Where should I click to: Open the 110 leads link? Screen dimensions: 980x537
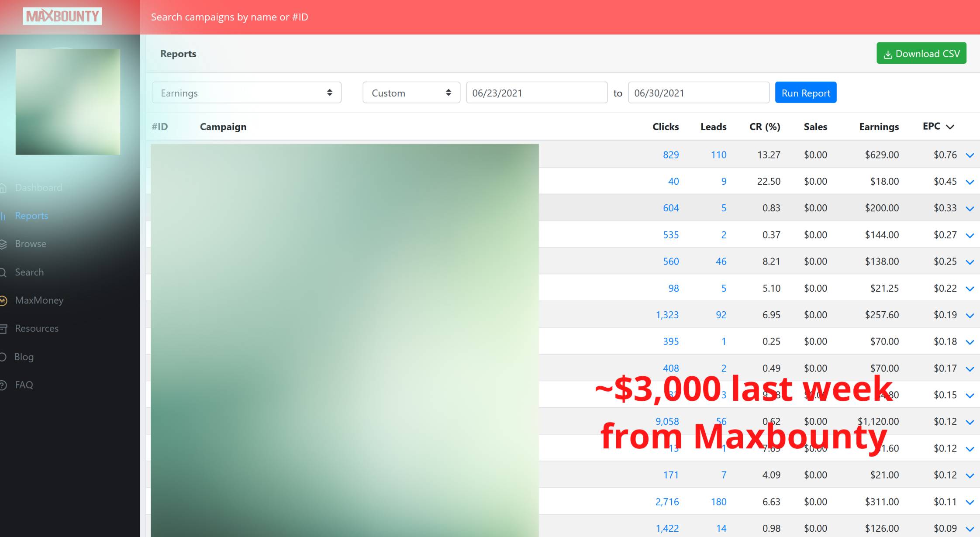[x=718, y=155]
